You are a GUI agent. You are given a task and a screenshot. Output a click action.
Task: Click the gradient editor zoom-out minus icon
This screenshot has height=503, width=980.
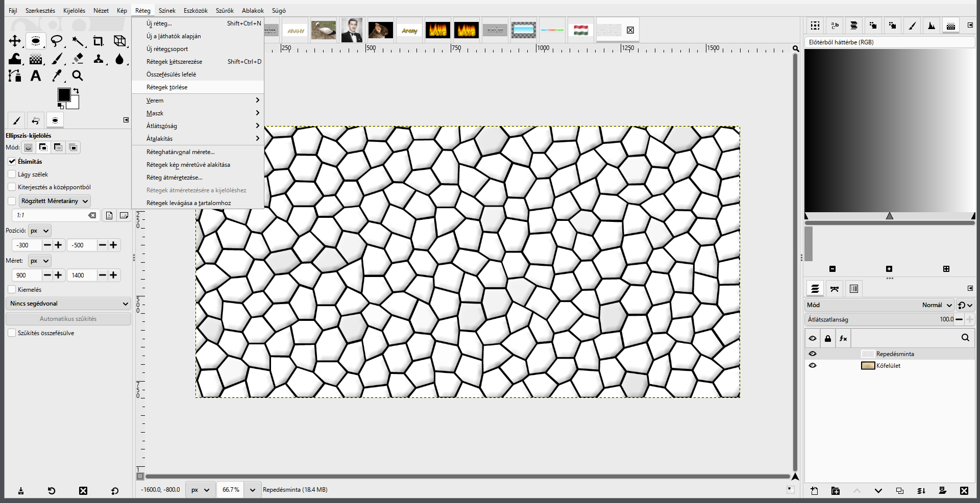832,269
